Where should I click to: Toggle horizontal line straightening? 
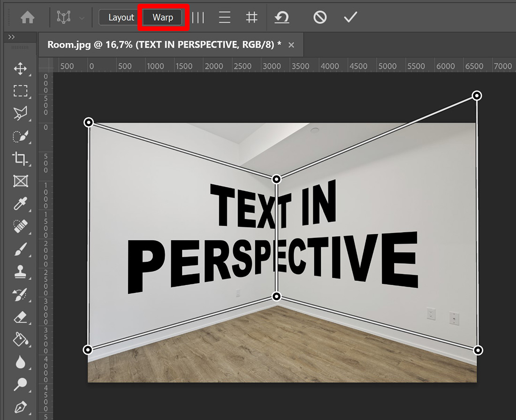pyautogui.click(x=224, y=17)
